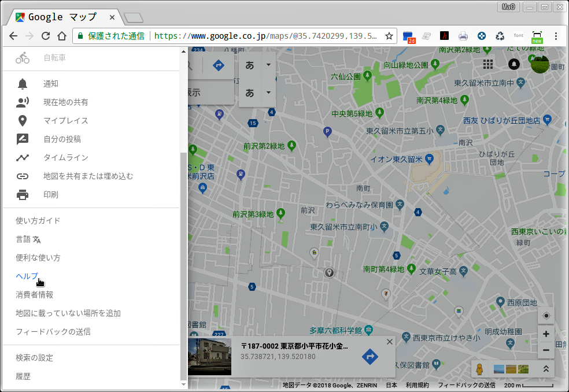Click the translate icon next to 言語
569x392 pixels.
click(x=36, y=239)
